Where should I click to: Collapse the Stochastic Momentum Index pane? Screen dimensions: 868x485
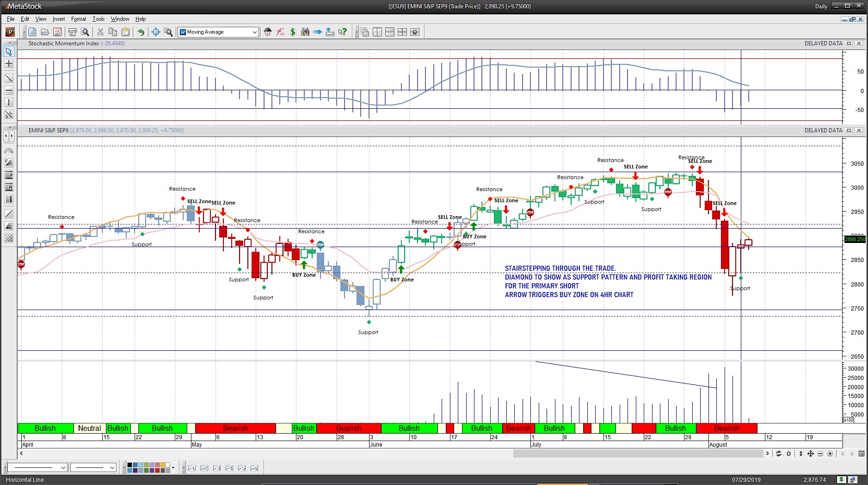coord(848,43)
